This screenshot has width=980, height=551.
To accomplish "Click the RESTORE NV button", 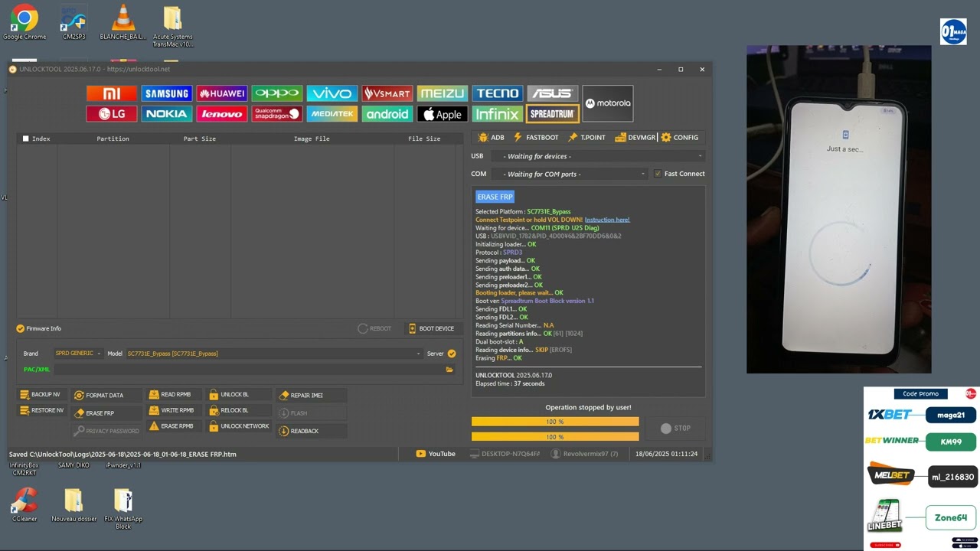I will [x=41, y=410].
